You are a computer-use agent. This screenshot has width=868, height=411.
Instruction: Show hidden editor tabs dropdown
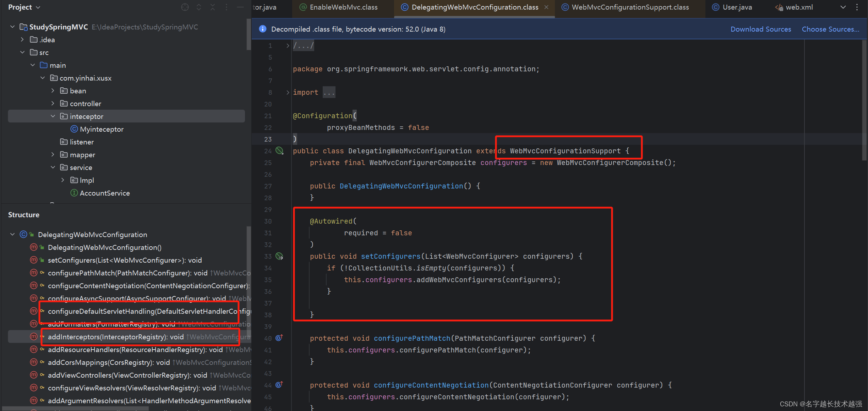point(843,7)
